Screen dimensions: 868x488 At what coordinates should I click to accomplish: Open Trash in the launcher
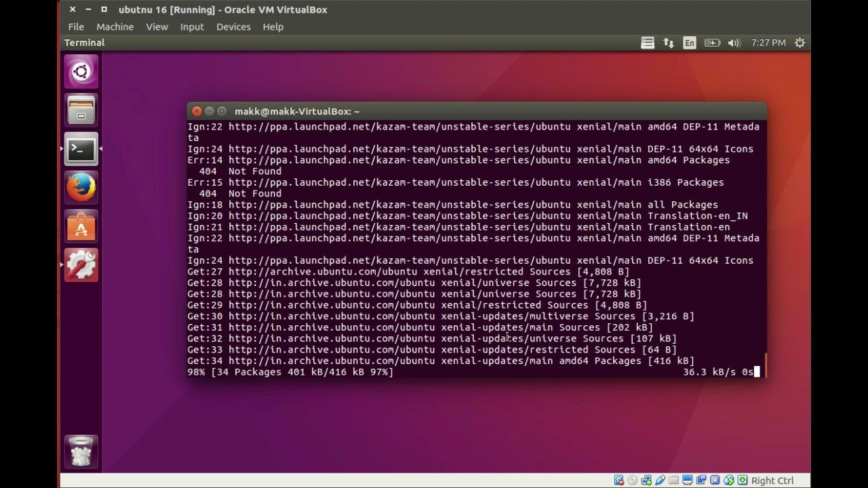click(81, 452)
